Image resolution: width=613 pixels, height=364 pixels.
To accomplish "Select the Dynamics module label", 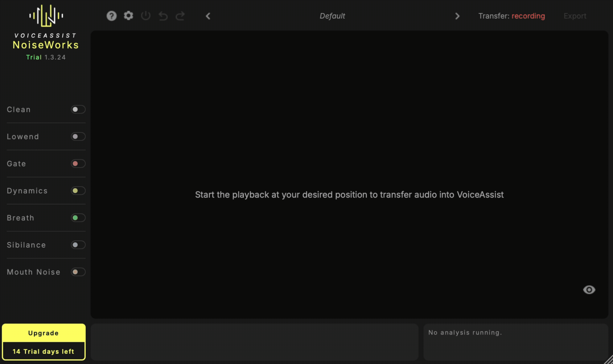I will point(27,191).
